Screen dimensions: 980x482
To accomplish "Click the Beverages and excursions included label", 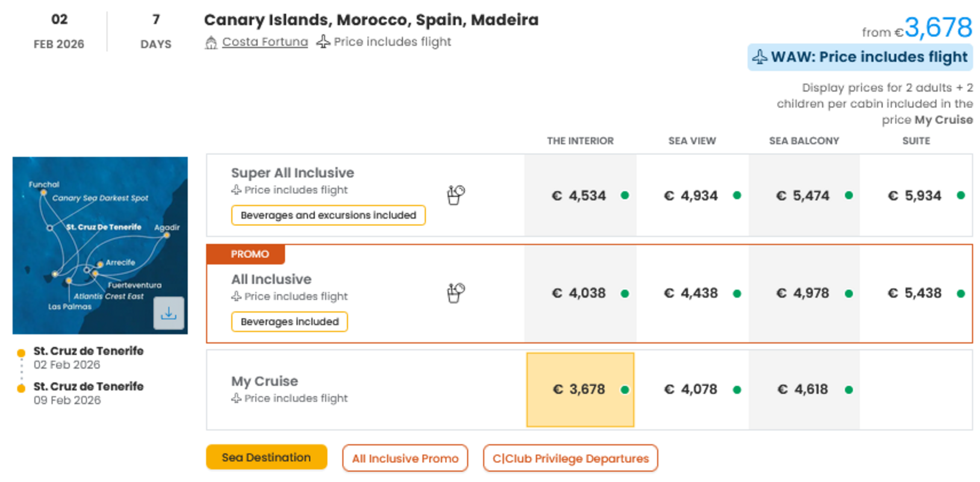I will coord(328,215).
